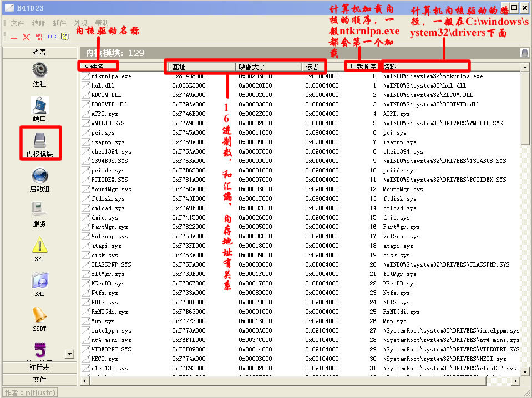The image size is (532, 398).
Task: Select the ntkrnlpa.exe row in module list
Action: [x=111, y=76]
